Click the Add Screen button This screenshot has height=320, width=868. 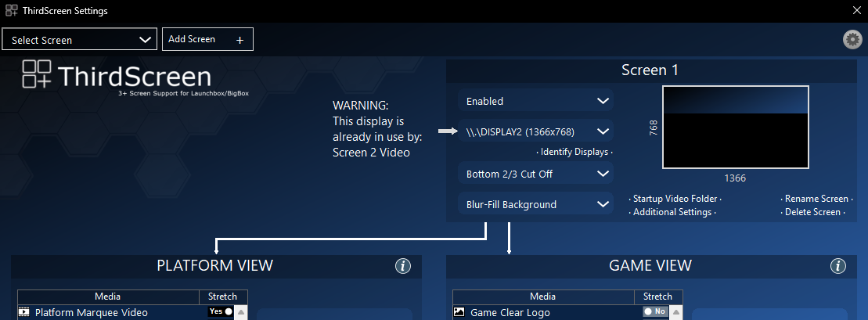(x=207, y=39)
